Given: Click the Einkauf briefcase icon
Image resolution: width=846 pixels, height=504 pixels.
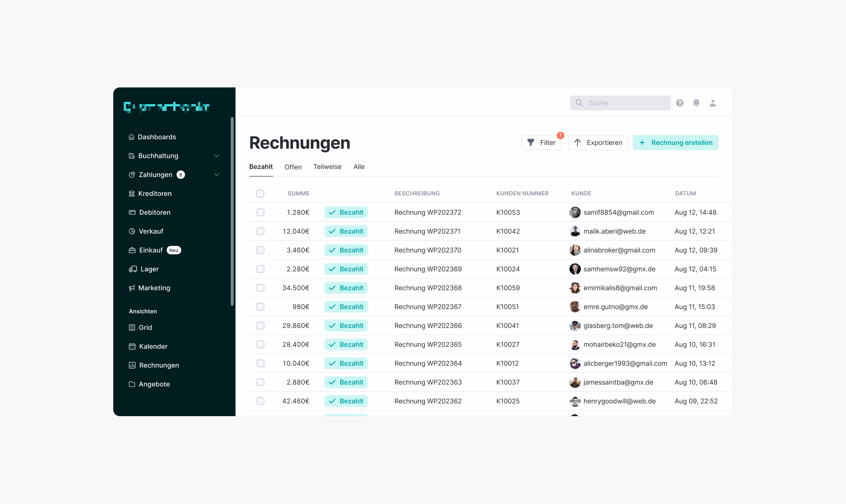Looking at the screenshot, I should pyautogui.click(x=132, y=250).
